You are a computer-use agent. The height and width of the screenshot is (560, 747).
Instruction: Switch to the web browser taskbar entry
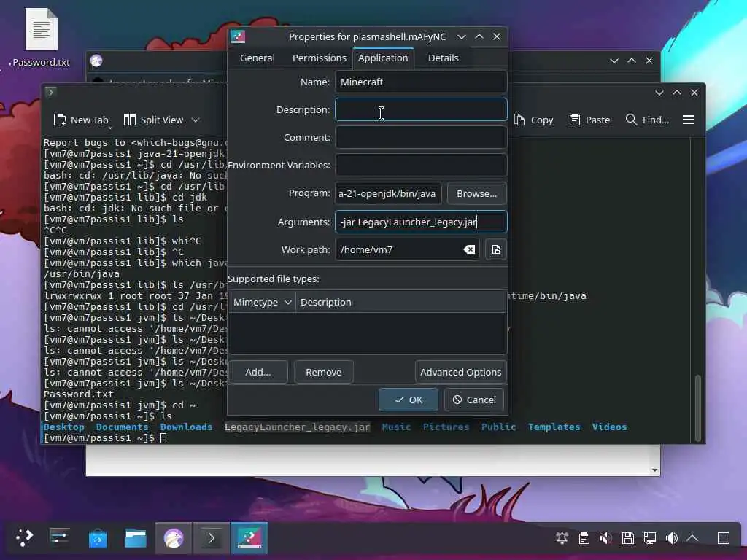click(x=174, y=538)
